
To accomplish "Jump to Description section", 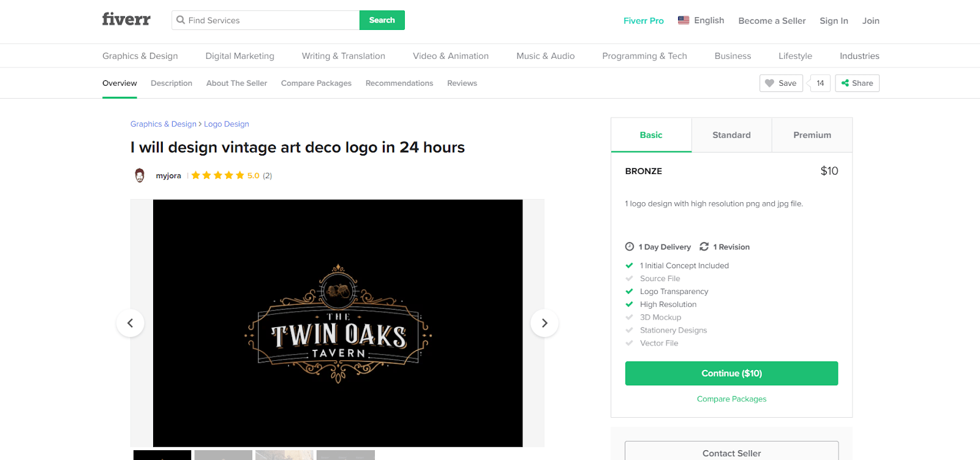I will pyautogui.click(x=171, y=83).
